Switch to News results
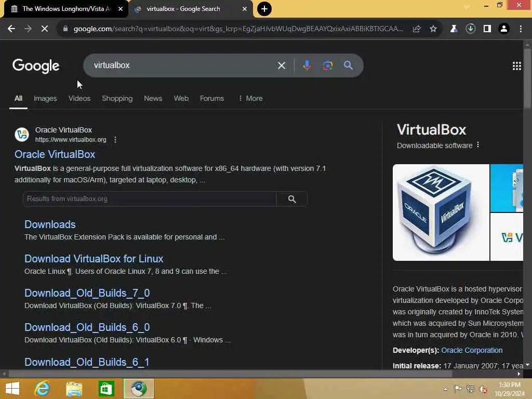Image resolution: width=532 pixels, height=399 pixels. [x=153, y=98]
